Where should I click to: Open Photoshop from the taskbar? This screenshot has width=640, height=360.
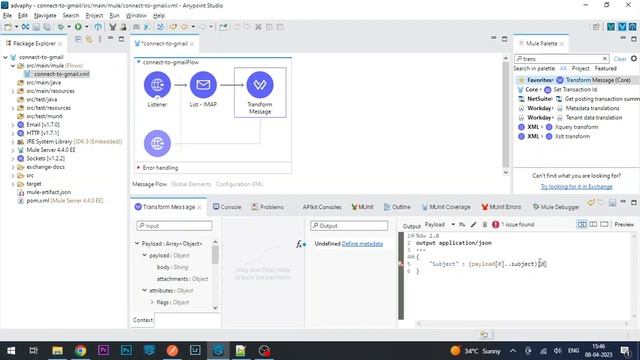tap(126, 350)
